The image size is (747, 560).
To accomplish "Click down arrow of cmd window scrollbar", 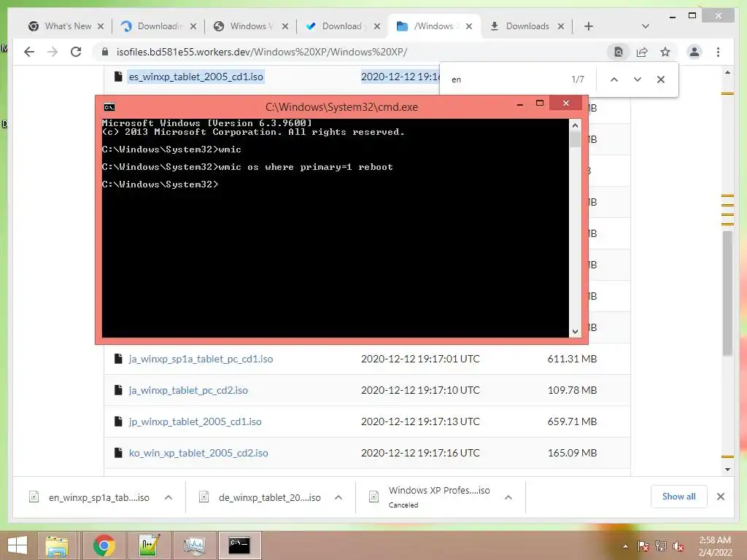I will 575,332.
